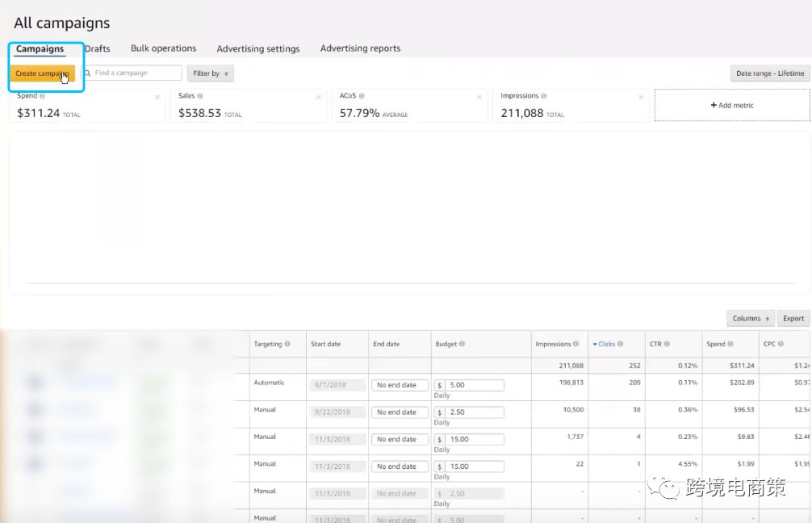
Task: Click the 5.00 daily budget field
Action: 475,385
